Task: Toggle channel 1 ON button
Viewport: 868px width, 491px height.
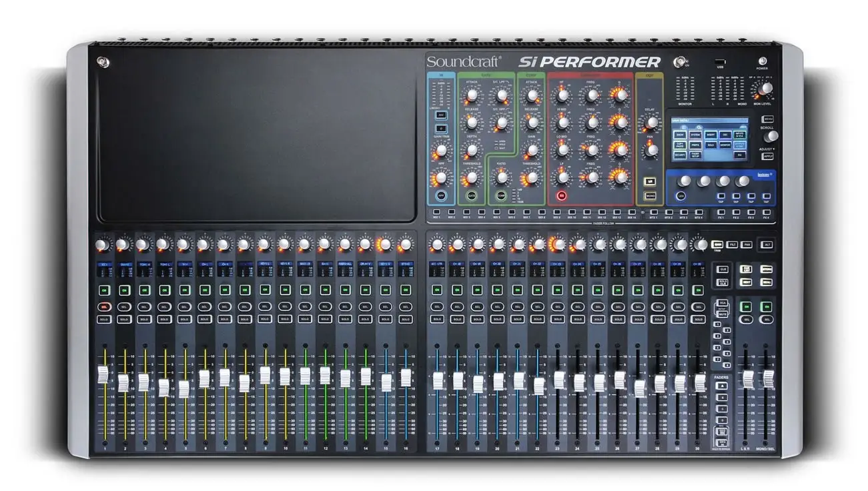Action: (x=104, y=290)
